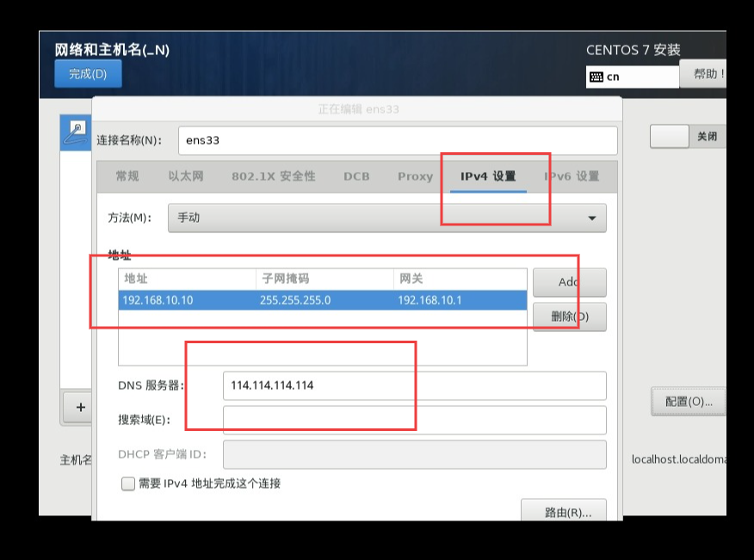Click the cn keyboard layout indicator

click(x=632, y=77)
